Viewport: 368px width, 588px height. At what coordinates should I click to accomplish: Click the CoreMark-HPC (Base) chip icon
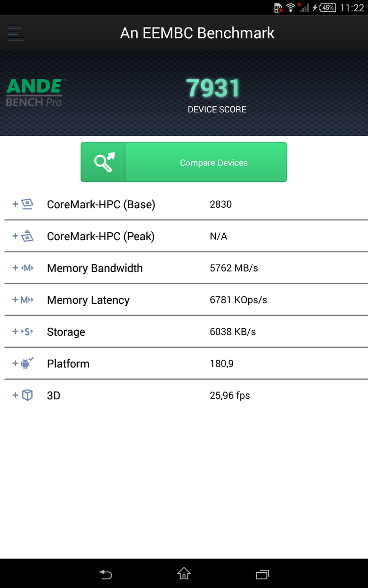[27, 204]
